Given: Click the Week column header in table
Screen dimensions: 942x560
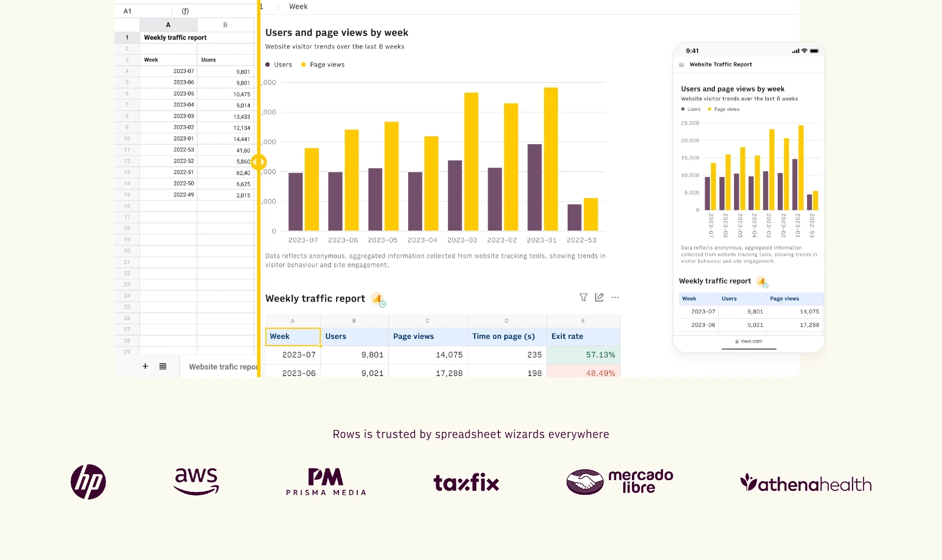Looking at the screenshot, I should [292, 336].
